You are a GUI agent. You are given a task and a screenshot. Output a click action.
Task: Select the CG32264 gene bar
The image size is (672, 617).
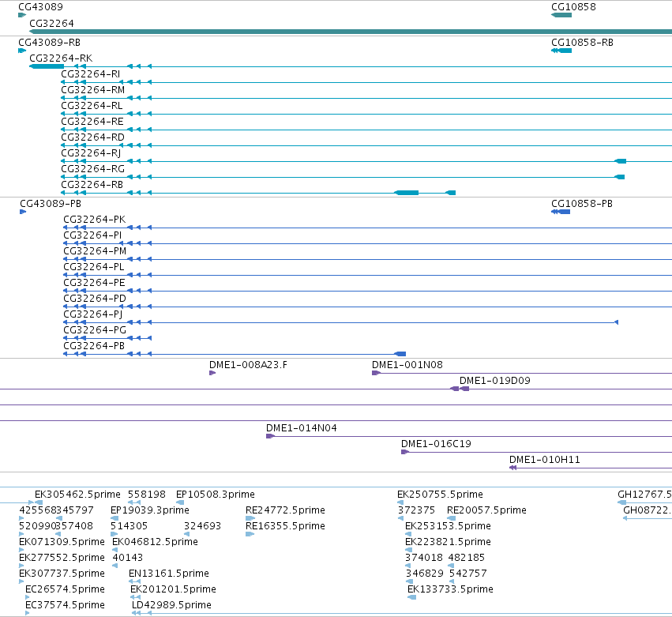(350, 32)
